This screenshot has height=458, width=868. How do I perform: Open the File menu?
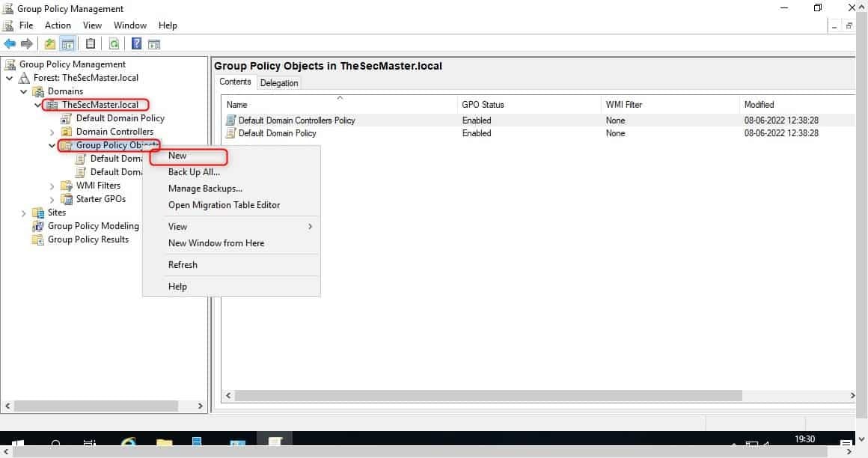26,25
